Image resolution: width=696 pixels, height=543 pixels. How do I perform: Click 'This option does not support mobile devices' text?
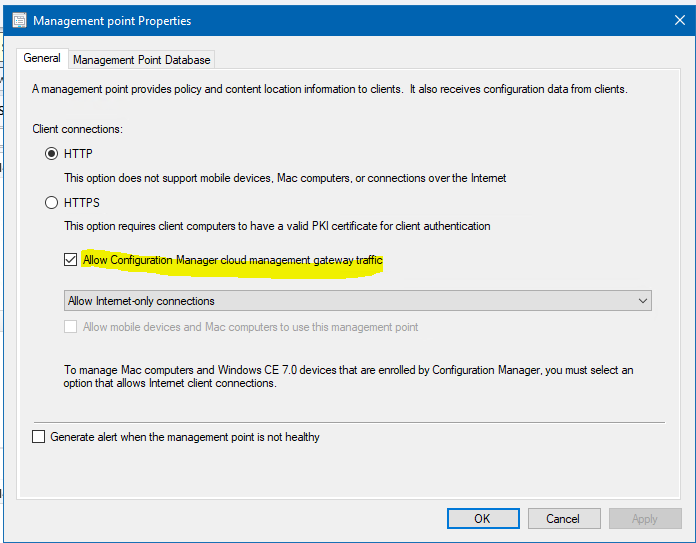(285, 178)
